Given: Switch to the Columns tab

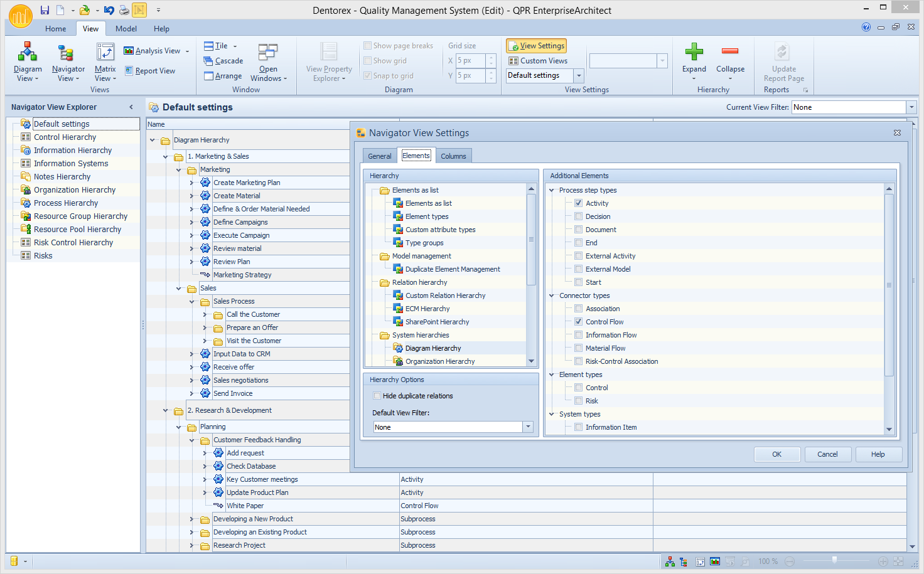Looking at the screenshot, I should point(453,155).
